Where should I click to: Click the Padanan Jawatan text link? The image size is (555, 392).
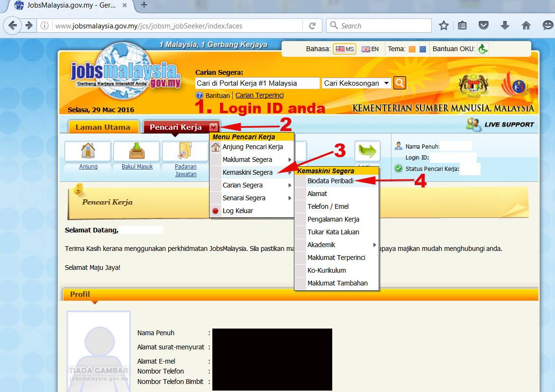[185, 170]
